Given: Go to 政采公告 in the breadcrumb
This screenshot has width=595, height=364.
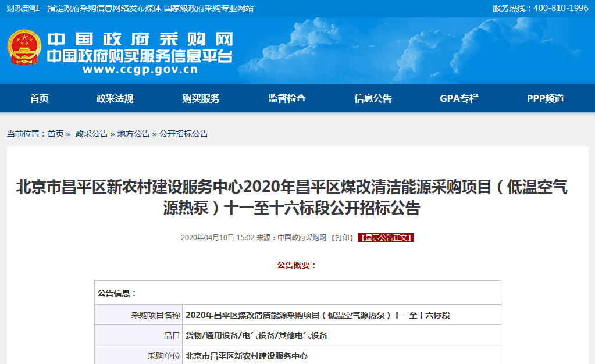Looking at the screenshot, I should click(x=91, y=134).
